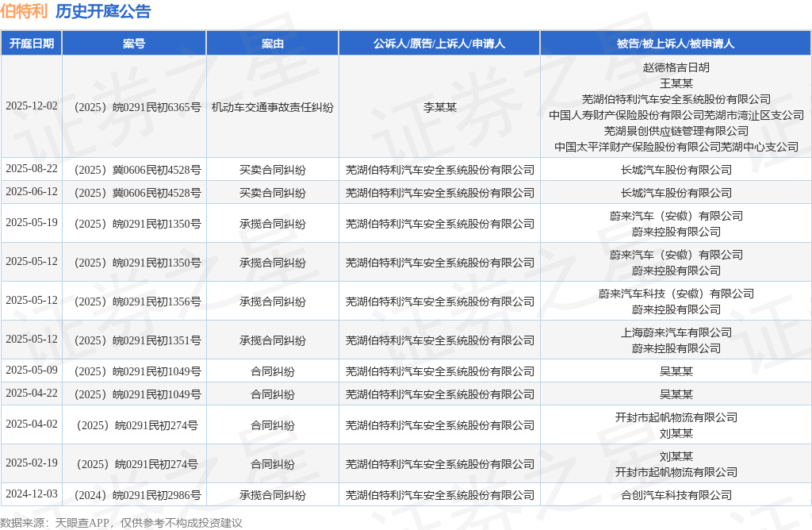Click 买卖合同纠纷 in 2025-06-12 row

(x=273, y=193)
